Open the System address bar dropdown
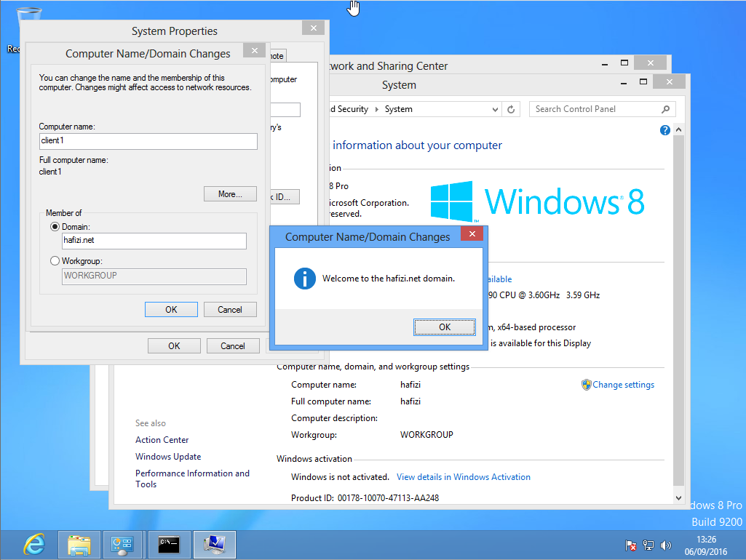 point(493,108)
